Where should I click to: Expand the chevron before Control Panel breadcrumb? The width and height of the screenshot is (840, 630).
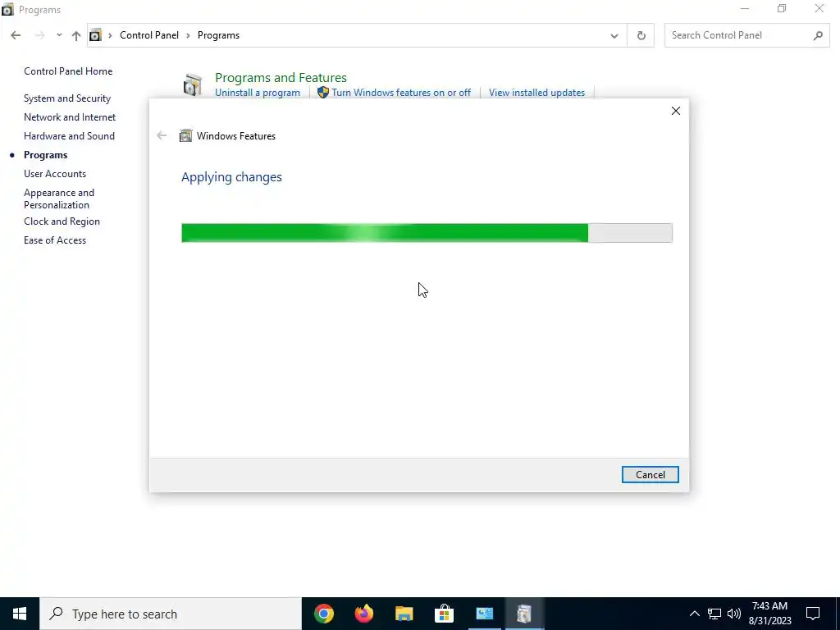point(110,35)
